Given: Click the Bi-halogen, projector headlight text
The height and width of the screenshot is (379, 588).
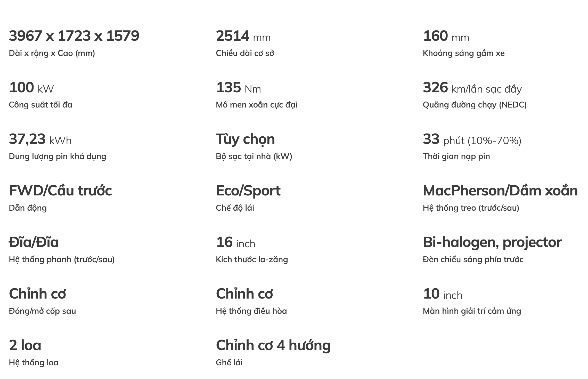Looking at the screenshot, I should [x=492, y=242].
